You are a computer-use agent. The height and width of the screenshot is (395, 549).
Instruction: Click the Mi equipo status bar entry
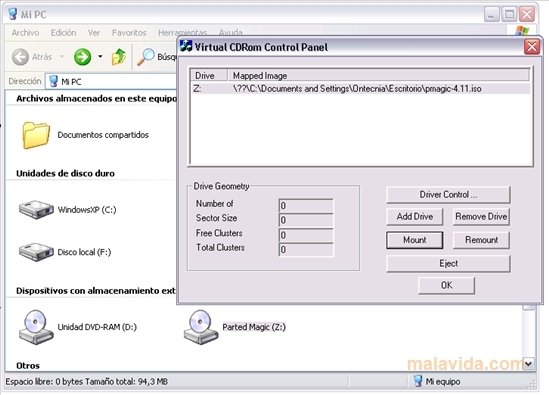[437, 381]
